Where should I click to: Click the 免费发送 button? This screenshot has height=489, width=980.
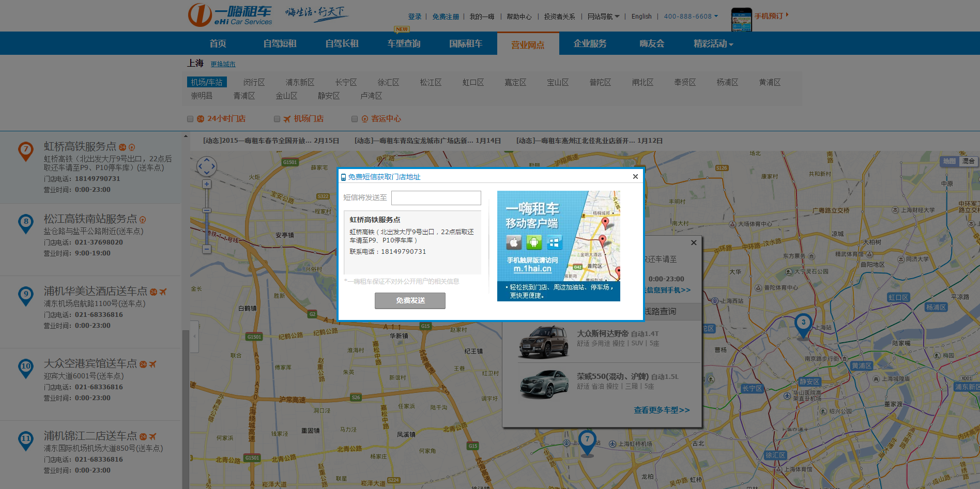click(x=410, y=300)
